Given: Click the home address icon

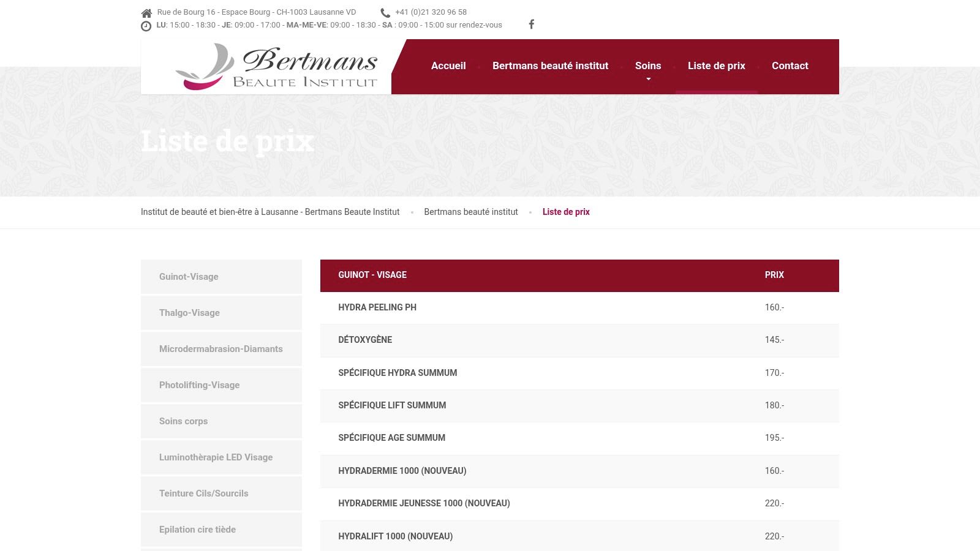Looking at the screenshot, I should [x=146, y=13].
